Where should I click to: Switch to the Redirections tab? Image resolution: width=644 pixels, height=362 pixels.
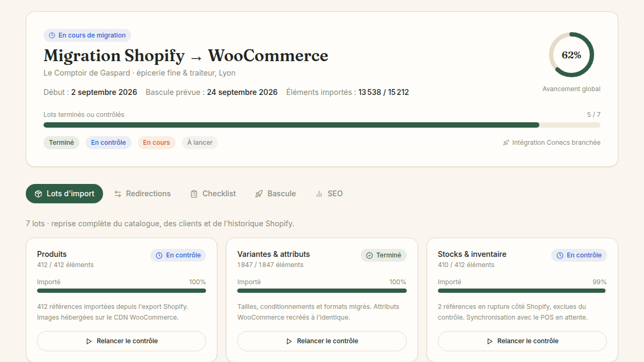click(142, 194)
